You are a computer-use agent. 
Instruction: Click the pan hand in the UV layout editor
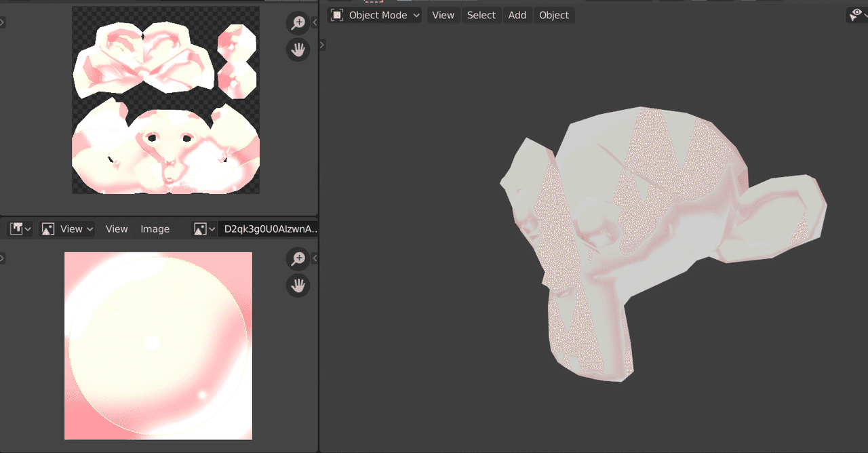pyautogui.click(x=298, y=49)
